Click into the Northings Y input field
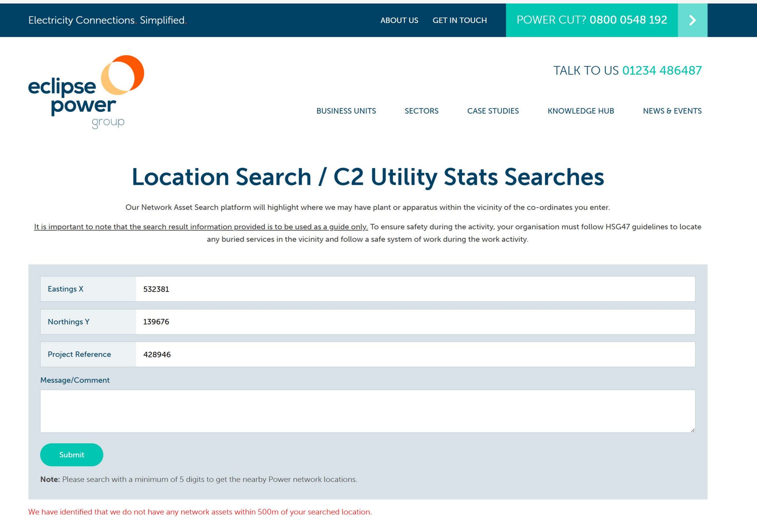 (415, 322)
